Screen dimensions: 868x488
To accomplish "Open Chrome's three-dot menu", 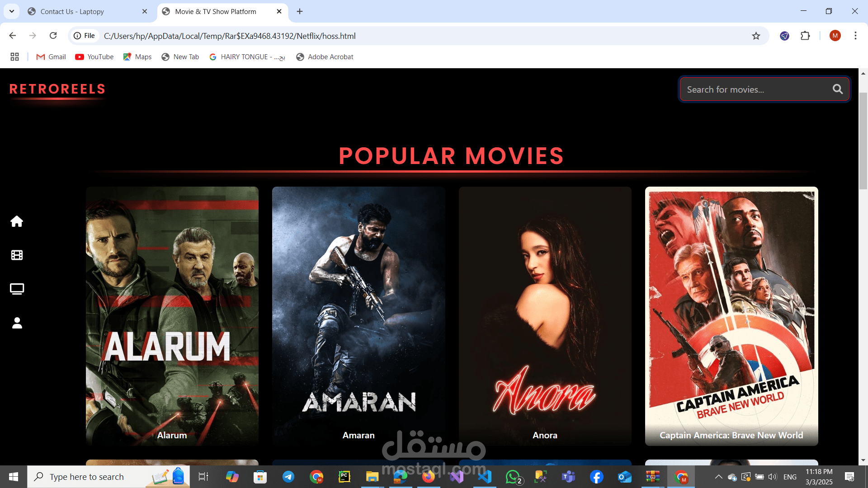I will coord(855,36).
